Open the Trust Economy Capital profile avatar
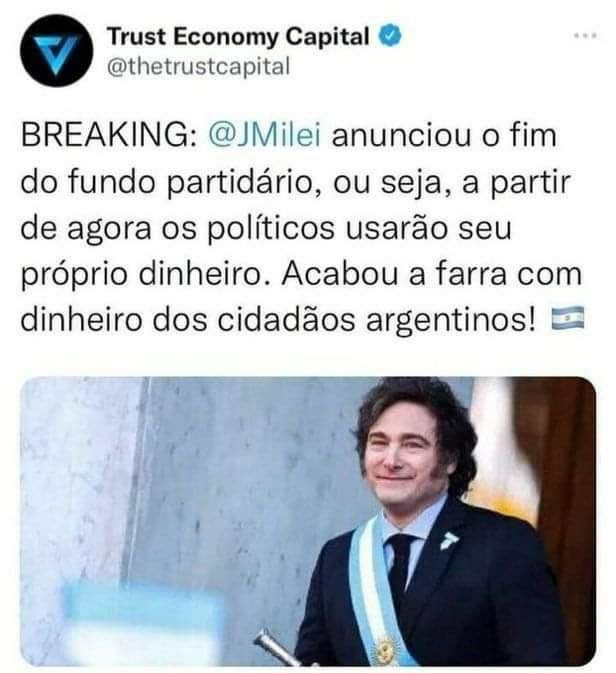 pyautogui.click(x=56, y=51)
